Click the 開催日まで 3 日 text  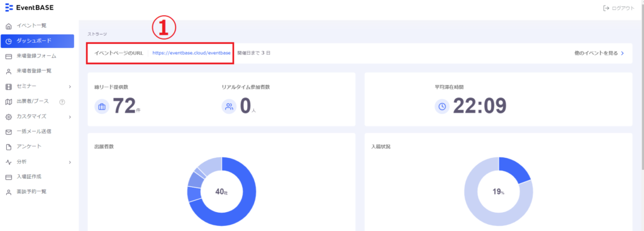[x=254, y=54]
